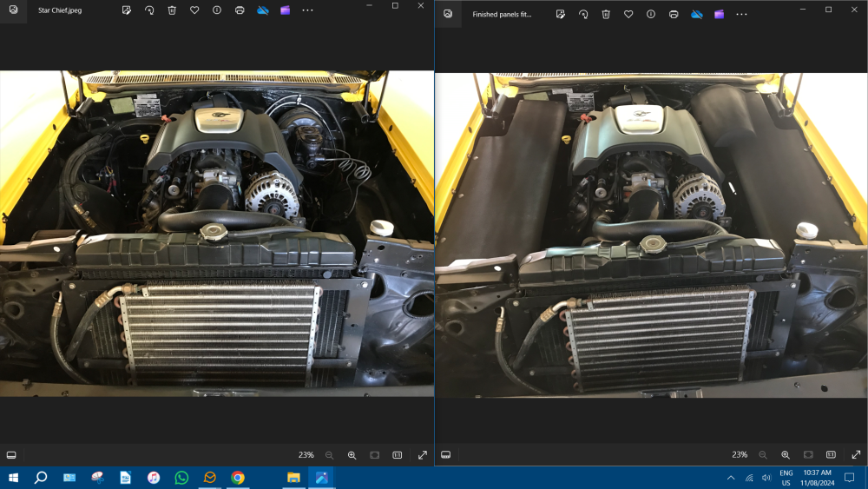Favorite the Finished panels photo

(628, 15)
